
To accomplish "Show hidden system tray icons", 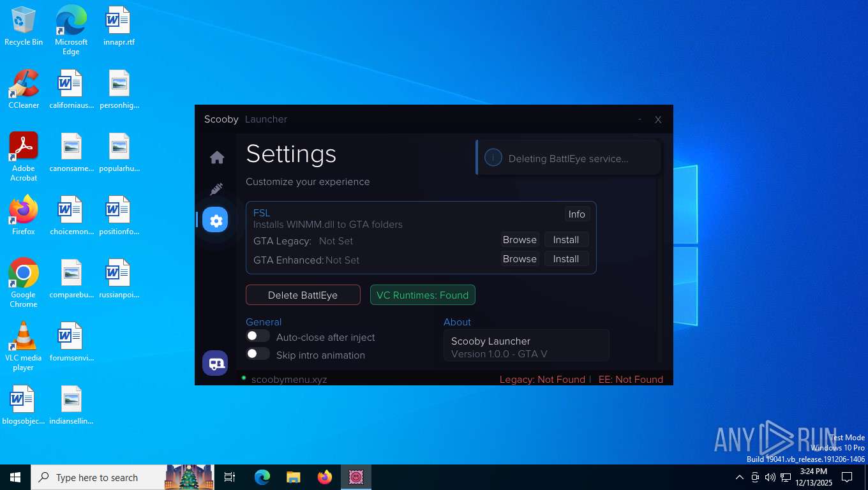I will pos(739,477).
